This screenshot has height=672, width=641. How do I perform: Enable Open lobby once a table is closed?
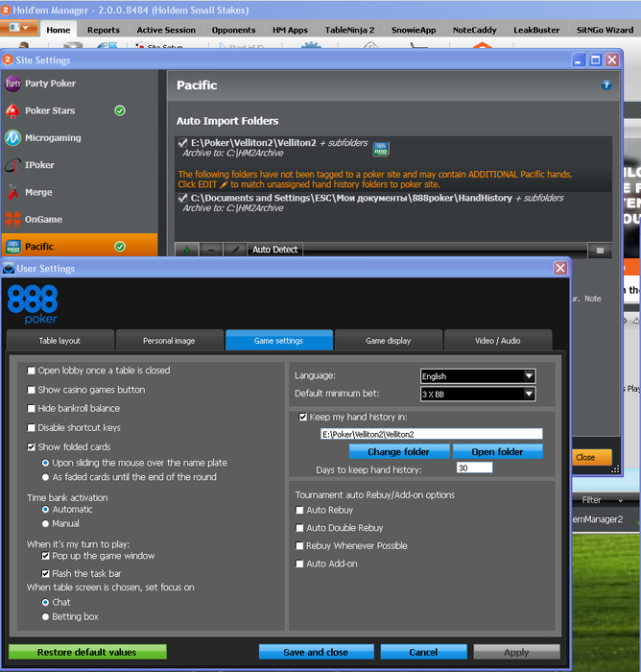(31, 371)
